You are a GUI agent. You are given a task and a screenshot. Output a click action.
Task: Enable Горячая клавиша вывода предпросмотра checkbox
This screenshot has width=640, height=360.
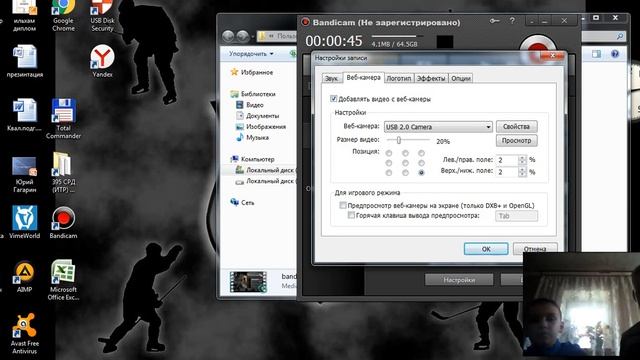[x=351, y=215]
